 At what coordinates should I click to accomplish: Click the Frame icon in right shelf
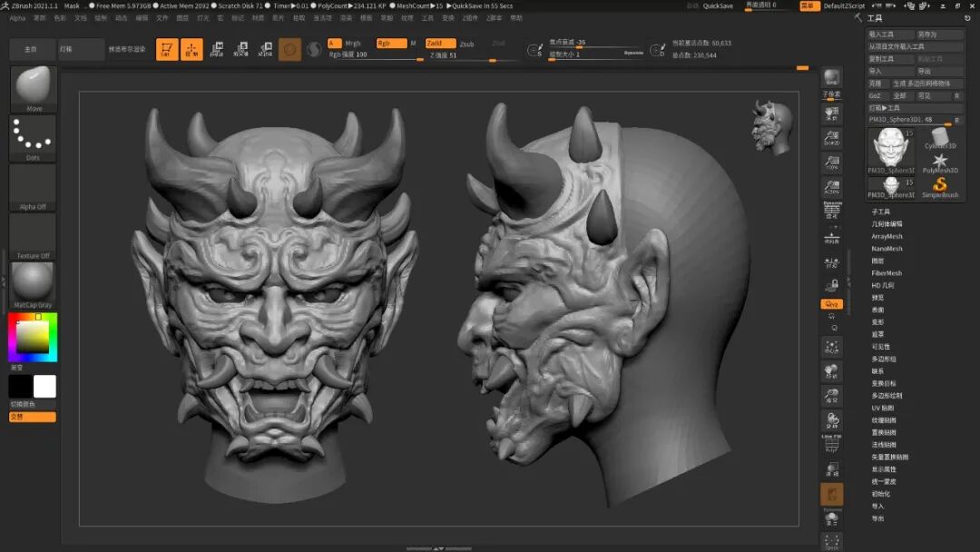pyautogui.click(x=832, y=347)
